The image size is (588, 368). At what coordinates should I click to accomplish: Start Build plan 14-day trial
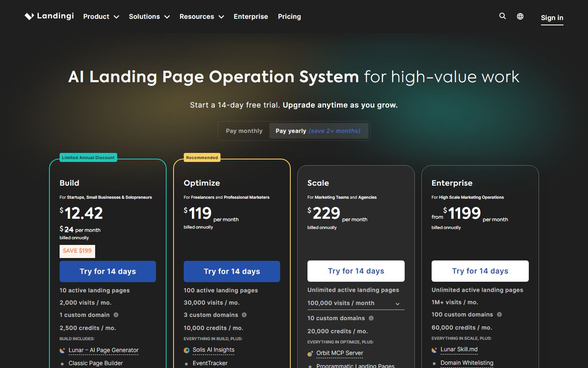108,272
